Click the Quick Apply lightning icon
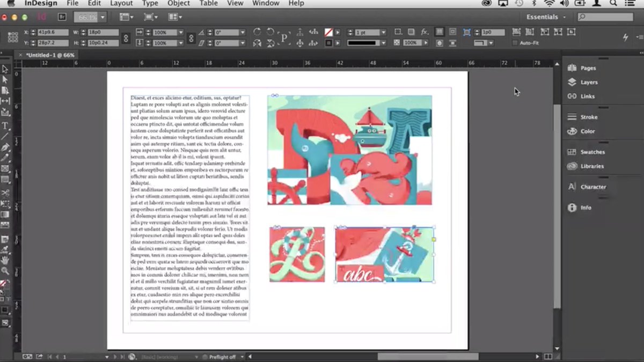The width and height of the screenshot is (644, 362). coord(625,37)
